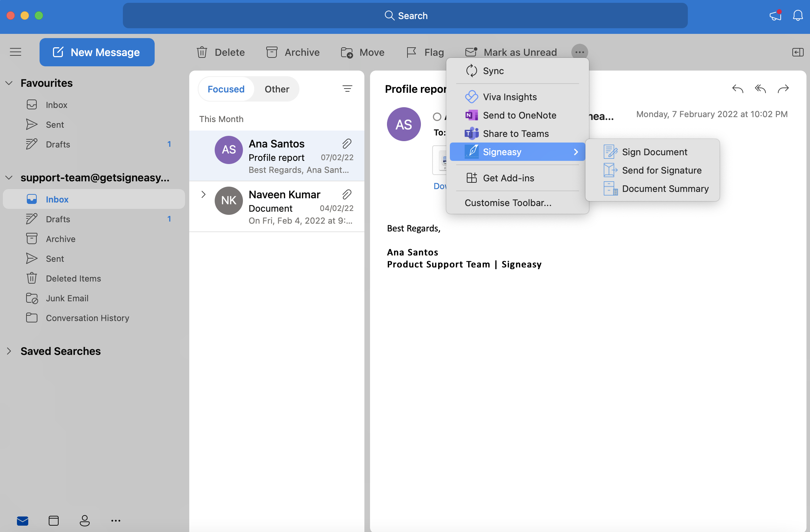The width and height of the screenshot is (810, 532).
Task: Click the email date 'Monday, 7 February 2022'
Action: [712, 114]
